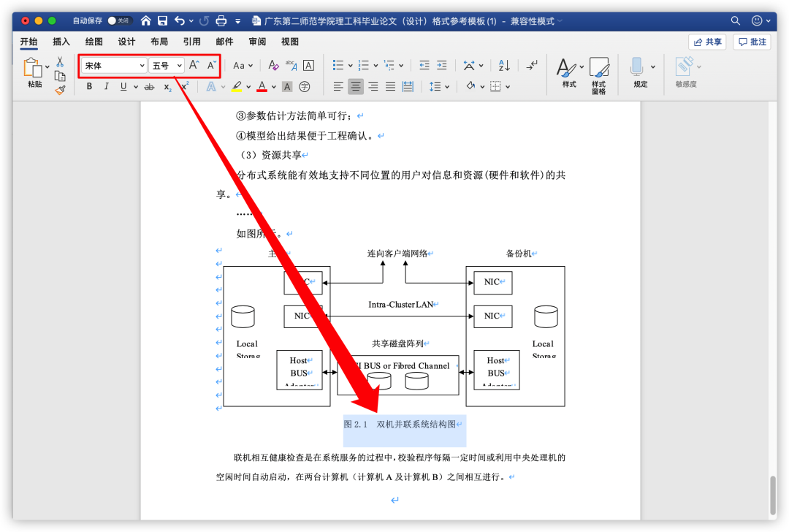Apply yellow text highlight color
This screenshot has height=532, width=789.
(237, 86)
